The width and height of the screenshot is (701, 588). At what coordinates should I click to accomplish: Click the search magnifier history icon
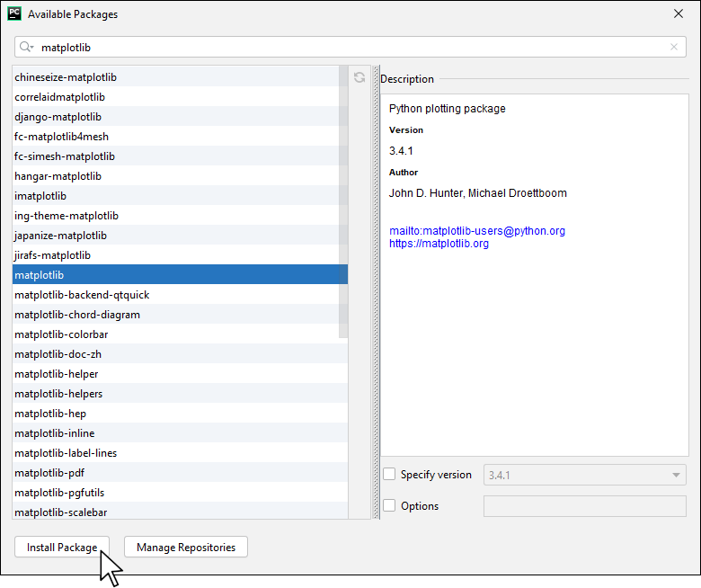pos(26,47)
